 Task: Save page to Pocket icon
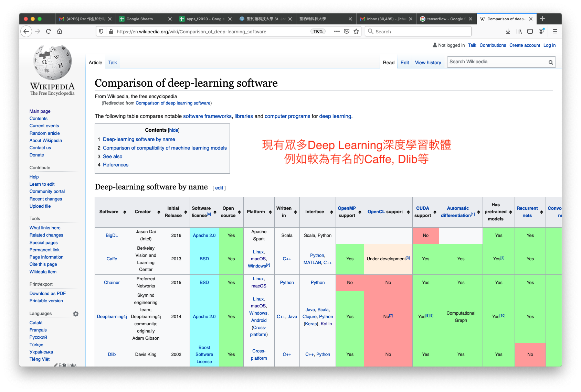[x=347, y=31]
